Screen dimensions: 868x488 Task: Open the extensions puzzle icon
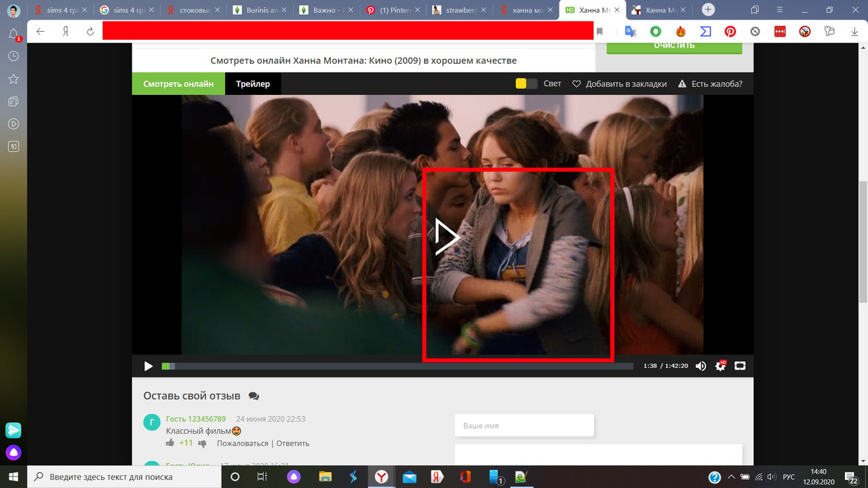[x=829, y=31]
